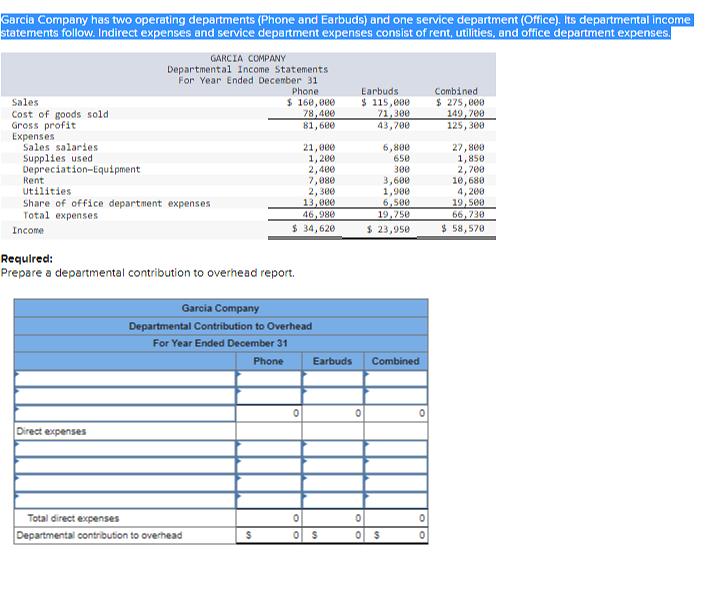Click the Phone field in the first row under Direct expenses
The width and height of the screenshot is (708, 596).
269,448
